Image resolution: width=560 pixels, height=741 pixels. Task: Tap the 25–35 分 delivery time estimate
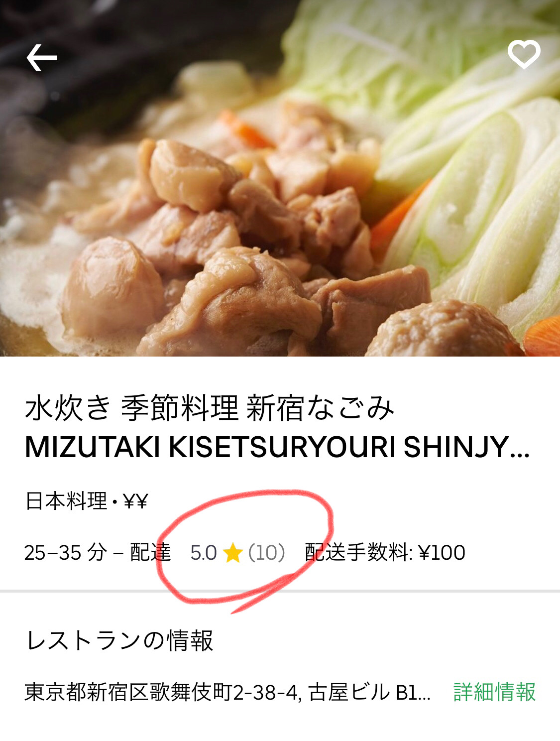click(x=66, y=552)
